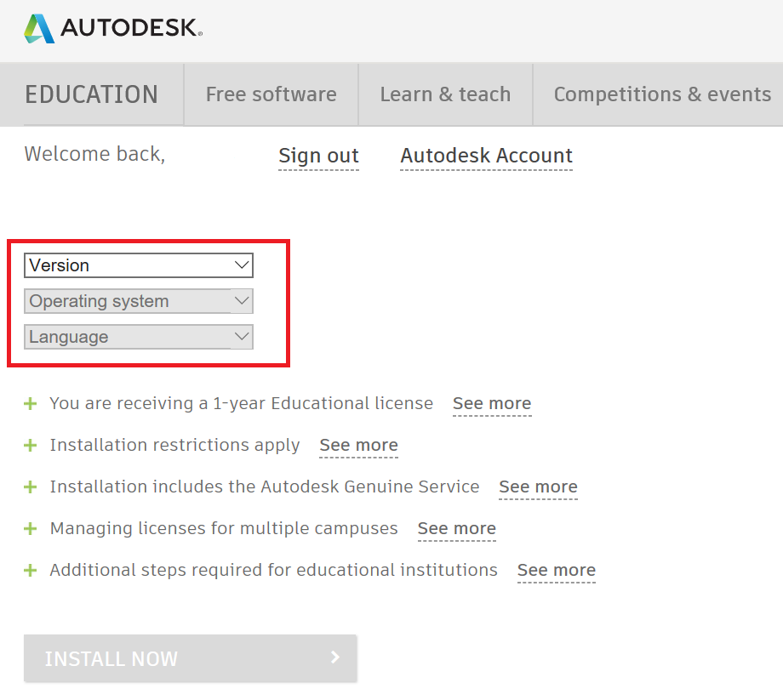The width and height of the screenshot is (783, 700).
Task: See more about the Educational license
Action: (492, 404)
